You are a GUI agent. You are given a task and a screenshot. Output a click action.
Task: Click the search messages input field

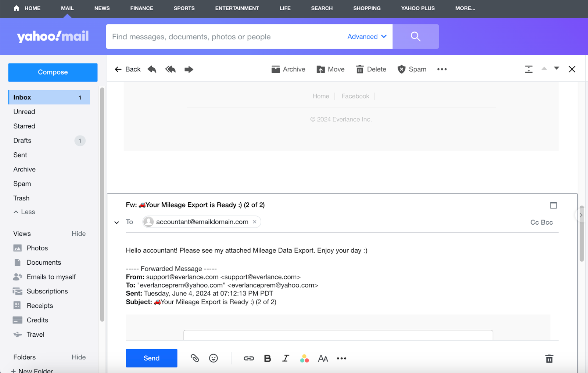tap(224, 37)
